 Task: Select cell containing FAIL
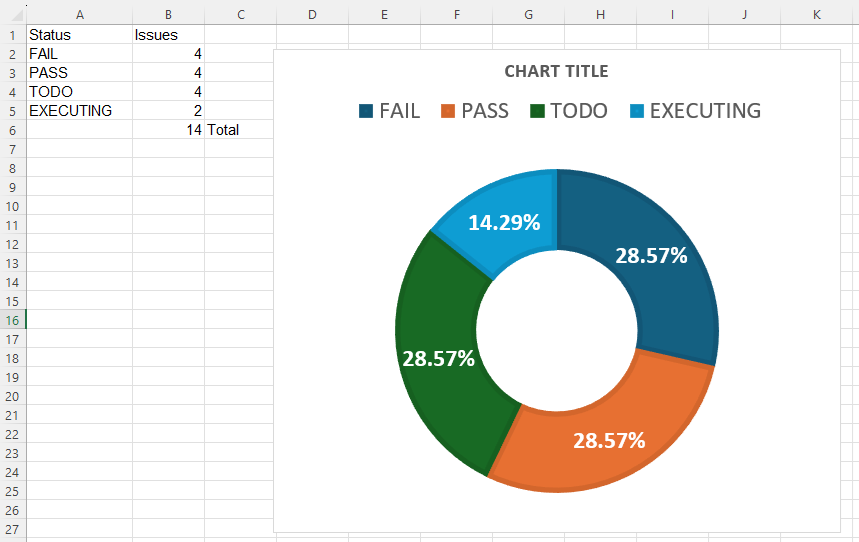(79, 54)
